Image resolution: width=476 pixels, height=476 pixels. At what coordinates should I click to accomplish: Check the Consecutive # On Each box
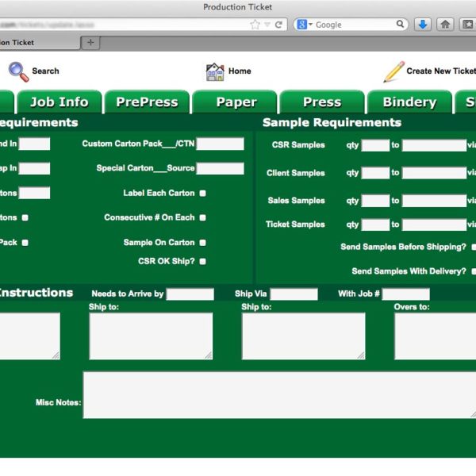(x=203, y=217)
